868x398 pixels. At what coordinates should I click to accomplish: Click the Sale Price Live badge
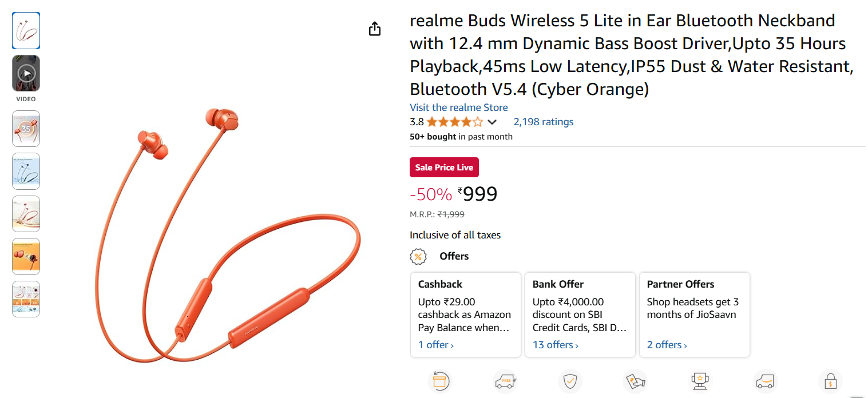pos(444,168)
